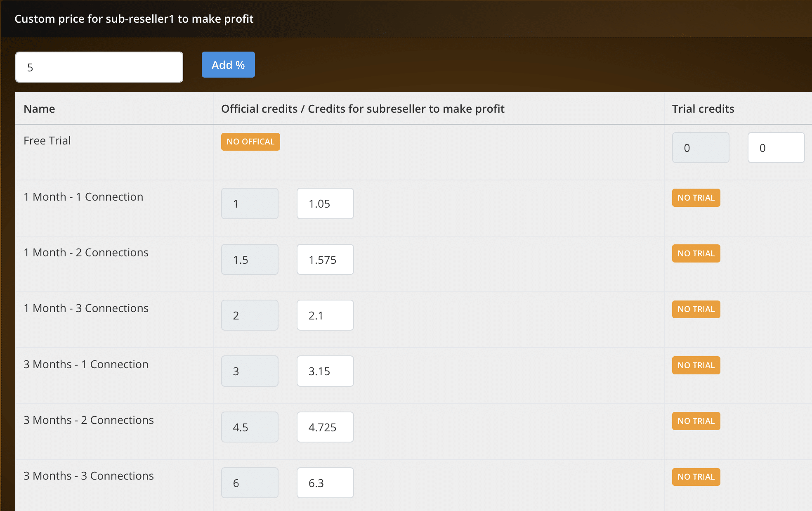Screen dimensions: 812x511
Task: Click the NO OFFICAL badge for Free Trial
Action: coord(250,142)
